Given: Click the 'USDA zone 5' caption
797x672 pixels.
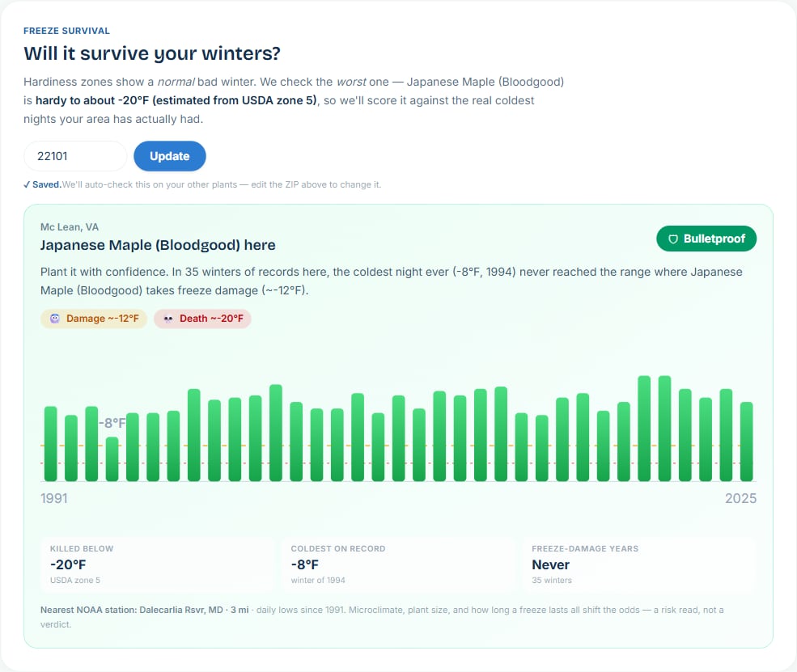Looking at the screenshot, I should (75, 580).
